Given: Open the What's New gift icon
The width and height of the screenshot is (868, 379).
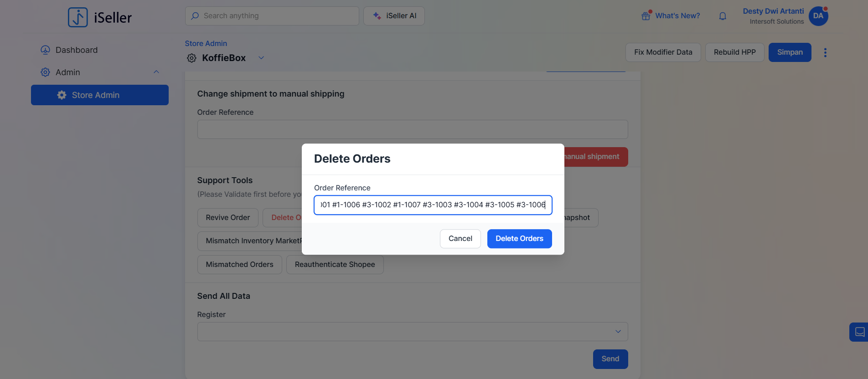Looking at the screenshot, I should pos(646,16).
